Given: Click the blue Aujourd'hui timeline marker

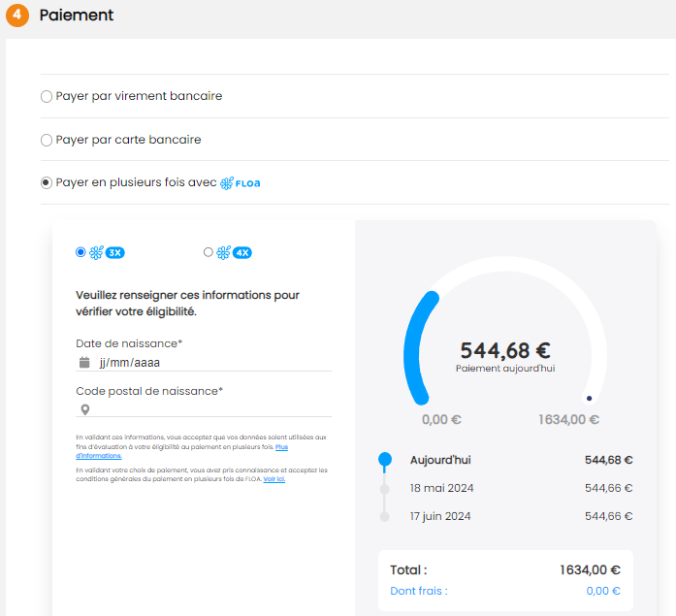Looking at the screenshot, I should click(x=385, y=460).
